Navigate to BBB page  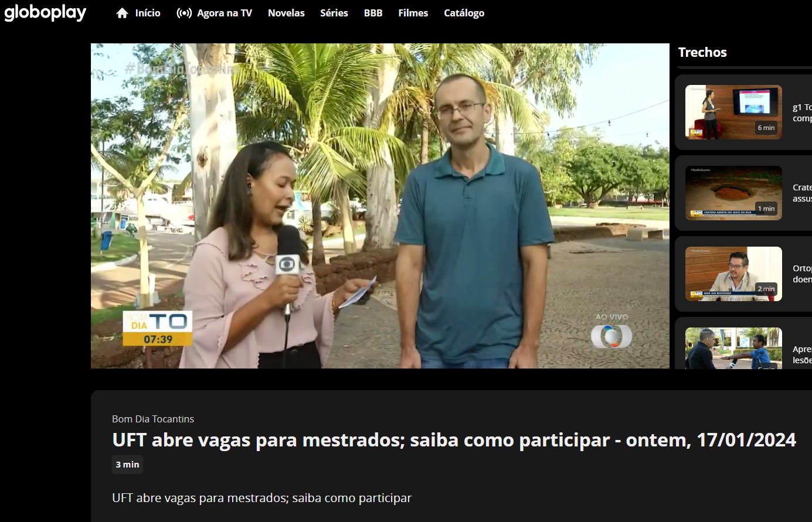373,13
